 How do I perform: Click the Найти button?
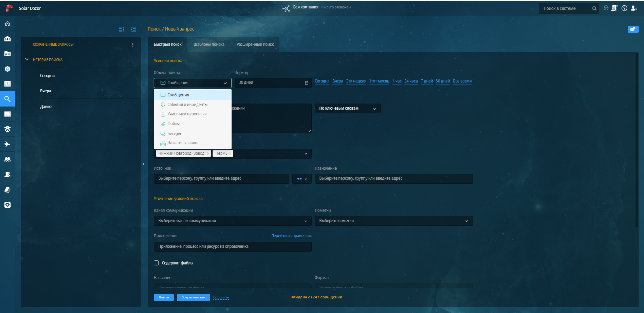[164, 297]
